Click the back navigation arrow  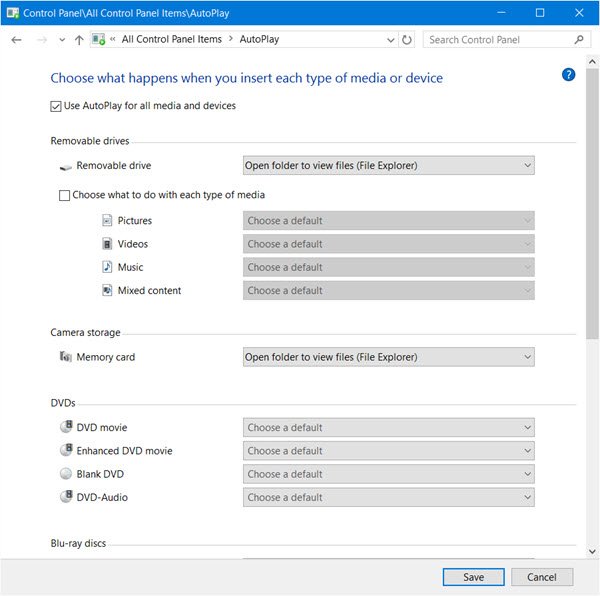[16, 40]
